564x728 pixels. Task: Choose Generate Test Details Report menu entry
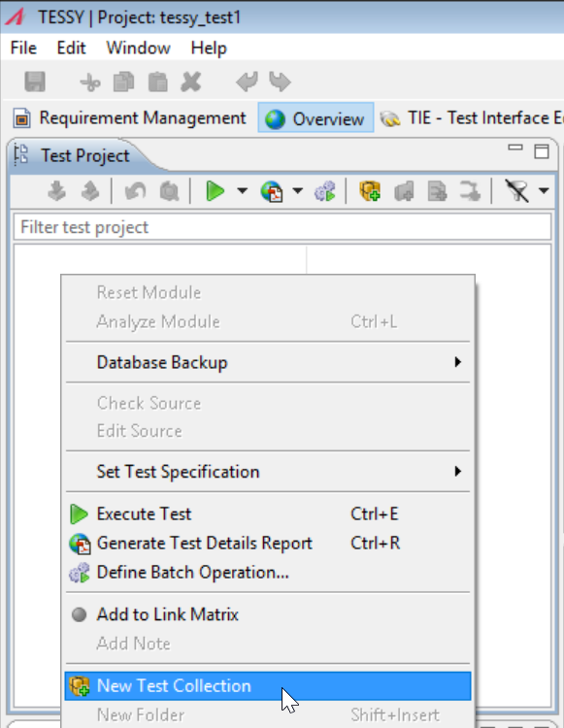[x=268, y=544]
